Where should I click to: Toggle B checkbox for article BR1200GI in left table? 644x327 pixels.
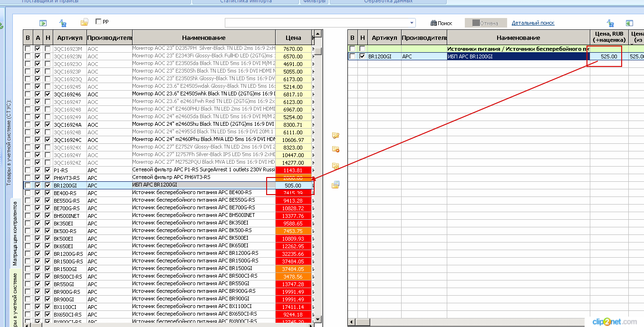point(28,186)
